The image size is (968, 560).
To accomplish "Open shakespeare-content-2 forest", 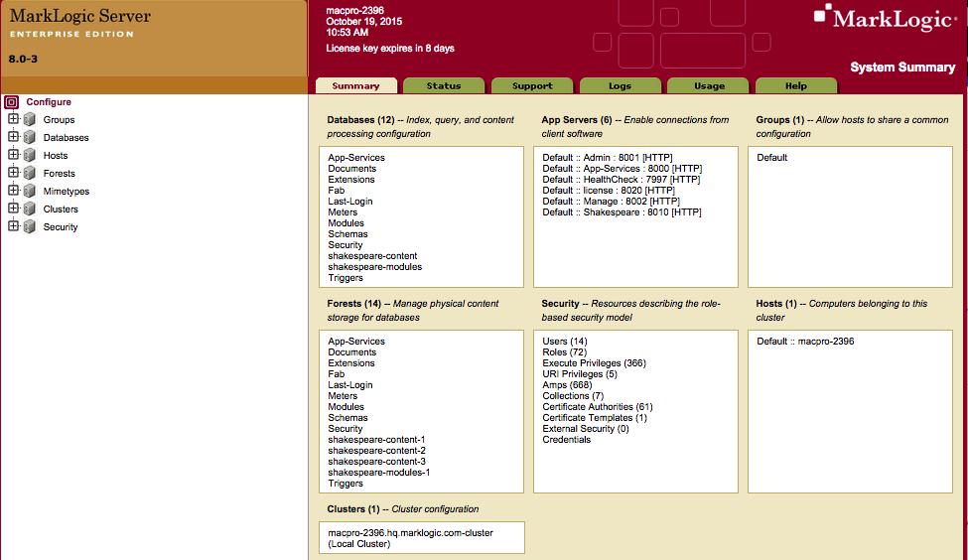I will click(376, 451).
